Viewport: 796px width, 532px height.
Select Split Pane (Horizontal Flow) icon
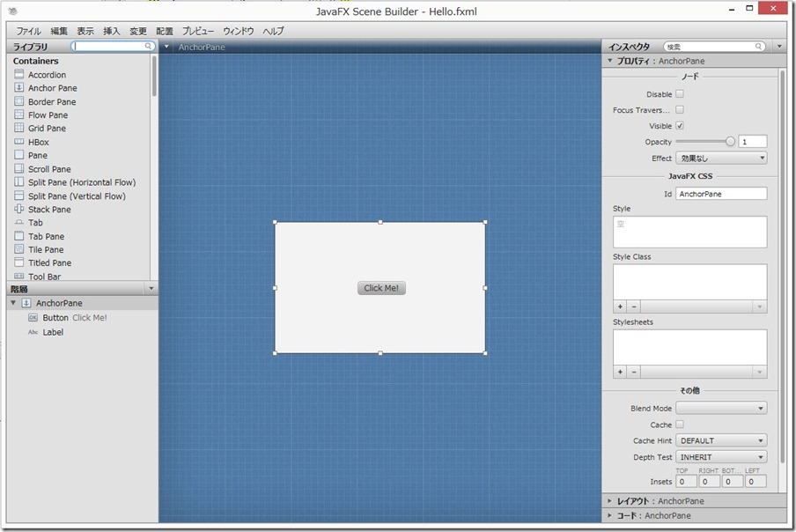point(19,181)
